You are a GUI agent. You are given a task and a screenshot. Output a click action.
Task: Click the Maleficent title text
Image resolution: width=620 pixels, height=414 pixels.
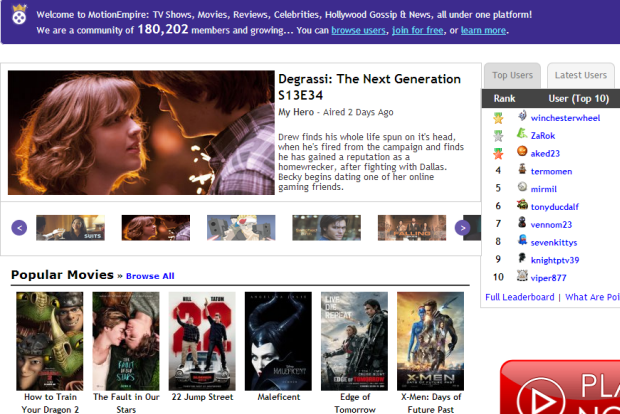pos(279,397)
